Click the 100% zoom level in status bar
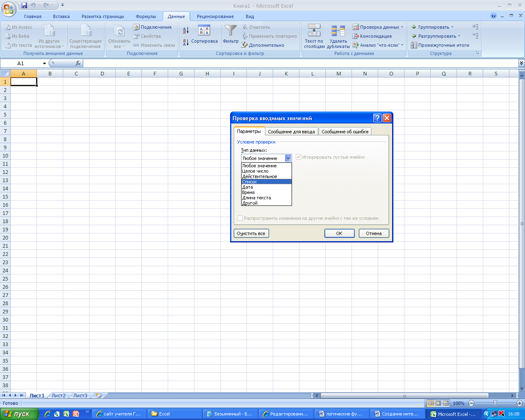Screen dimensions: 525x420 click(x=459, y=403)
